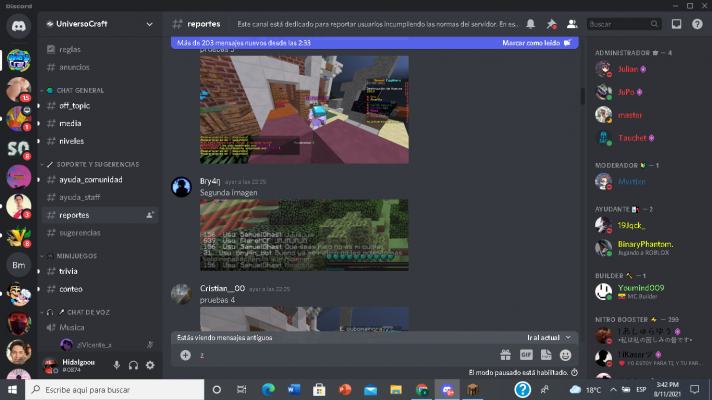This screenshot has width=712, height=400.
Task: Open Discord home via logo icon
Action: (x=19, y=26)
